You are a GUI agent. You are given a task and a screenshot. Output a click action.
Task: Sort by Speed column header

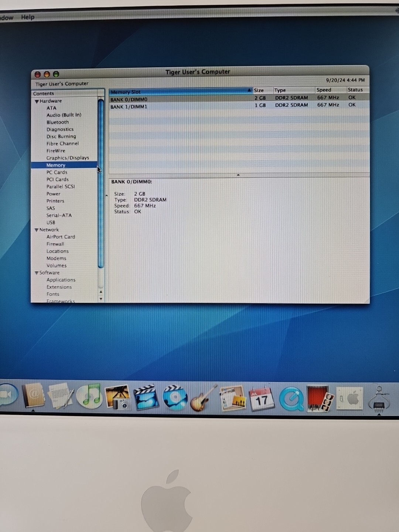click(331, 90)
